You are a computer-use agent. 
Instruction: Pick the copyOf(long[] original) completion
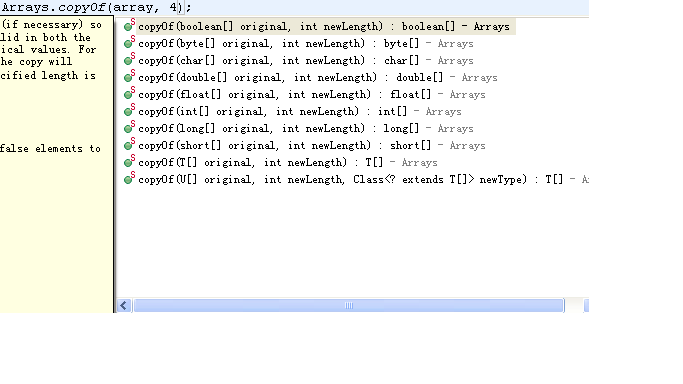coord(306,128)
